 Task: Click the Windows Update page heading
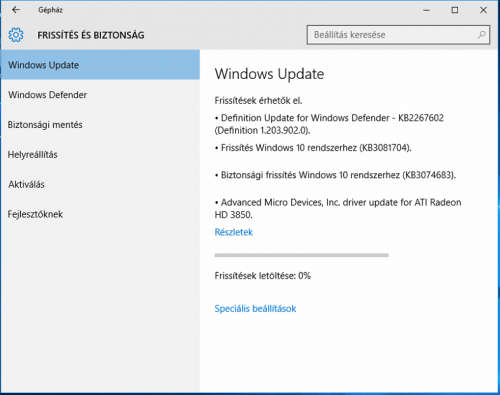(x=269, y=74)
